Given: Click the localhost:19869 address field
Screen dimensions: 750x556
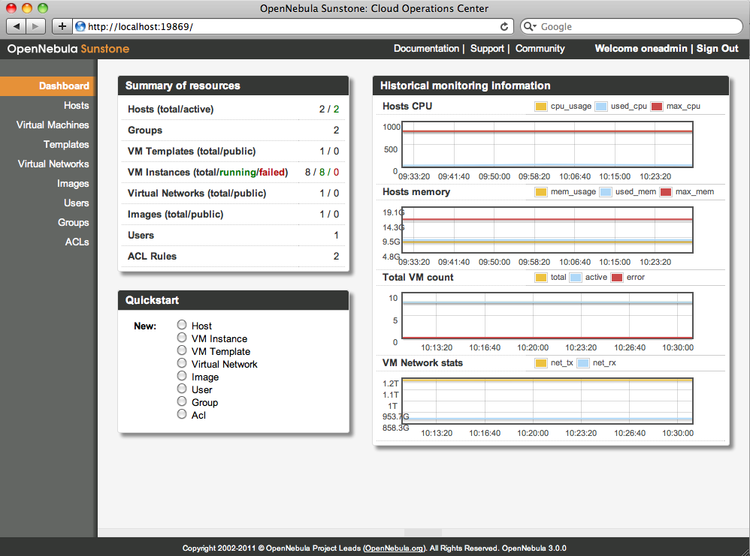Looking at the screenshot, I should click(292, 26).
